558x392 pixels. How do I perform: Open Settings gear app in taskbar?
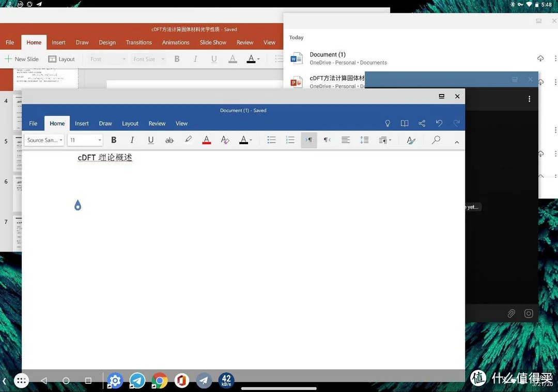[x=115, y=381]
